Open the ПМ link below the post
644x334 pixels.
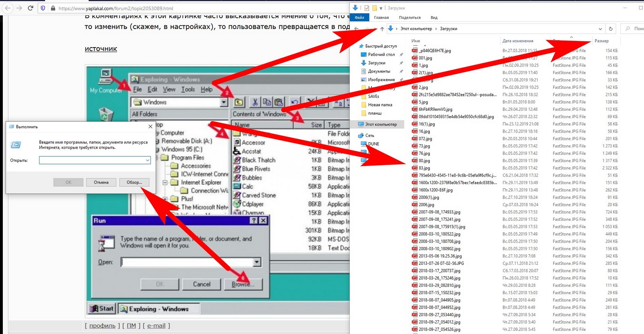[x=131, y=326]
